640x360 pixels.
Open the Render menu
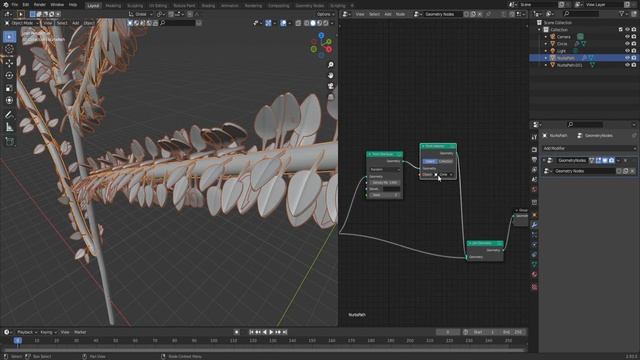[40, 5]
